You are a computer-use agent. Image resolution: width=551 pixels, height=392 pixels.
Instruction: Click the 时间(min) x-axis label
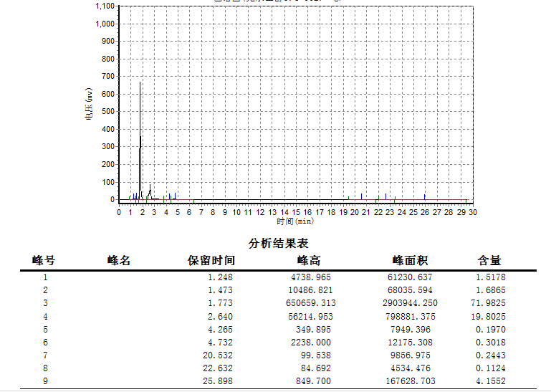(x=295, y=221)
